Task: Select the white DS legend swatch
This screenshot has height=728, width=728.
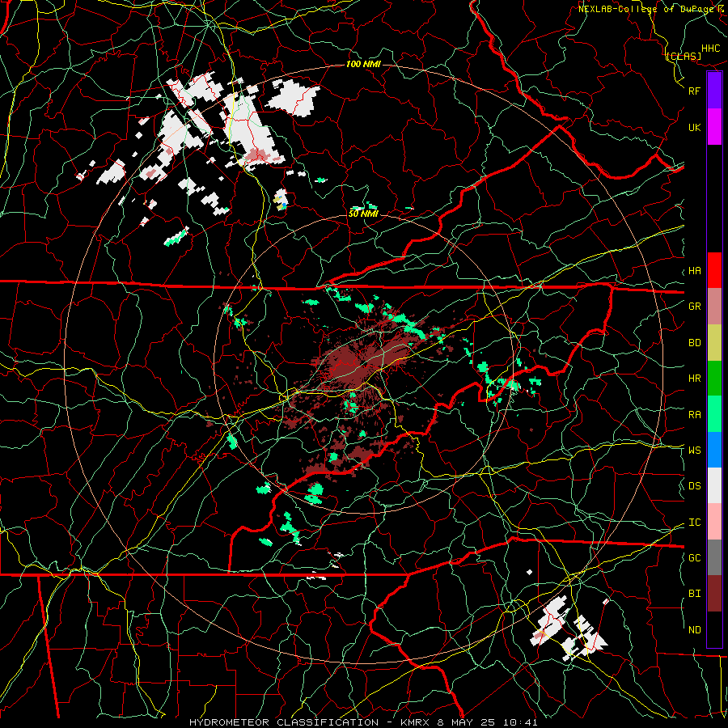Action: 714,485
